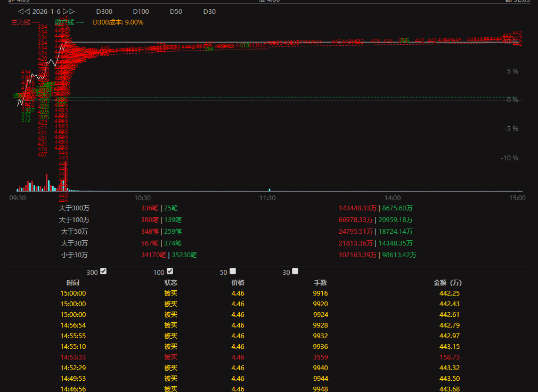Image resolution: width=538 pixels, height=392 pixels.
Task: Uncheck the 100 filter checkbox
Action: (x=170, y=271)
